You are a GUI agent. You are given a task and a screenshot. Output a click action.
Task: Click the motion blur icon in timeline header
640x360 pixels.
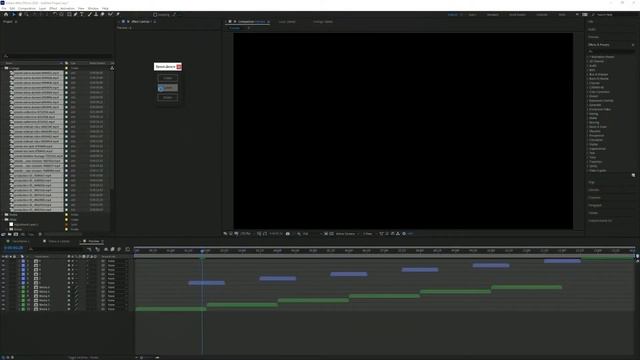119,249
